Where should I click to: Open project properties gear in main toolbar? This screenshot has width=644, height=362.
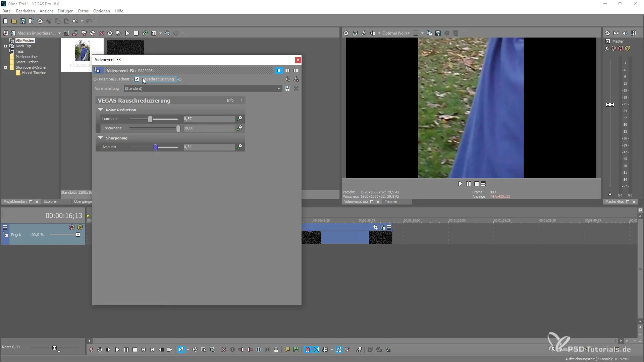pos(40,21)
